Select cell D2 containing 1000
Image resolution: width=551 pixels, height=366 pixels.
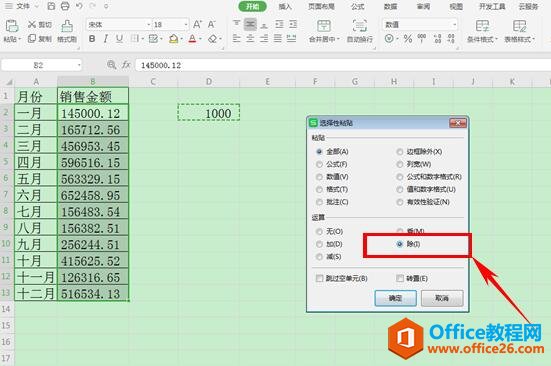(x=209, y=113)
